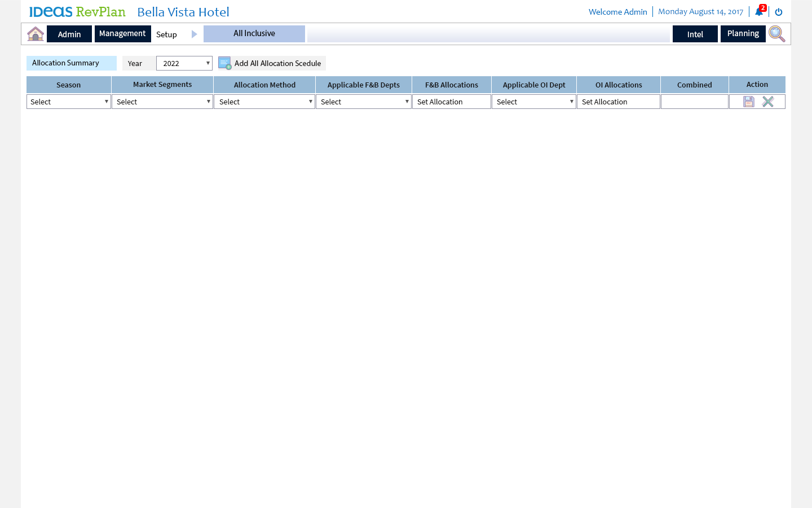This screenshot has height=508, width=812.
Task: Click the save disk icon in Action column
Action: (x=749, y=102)
